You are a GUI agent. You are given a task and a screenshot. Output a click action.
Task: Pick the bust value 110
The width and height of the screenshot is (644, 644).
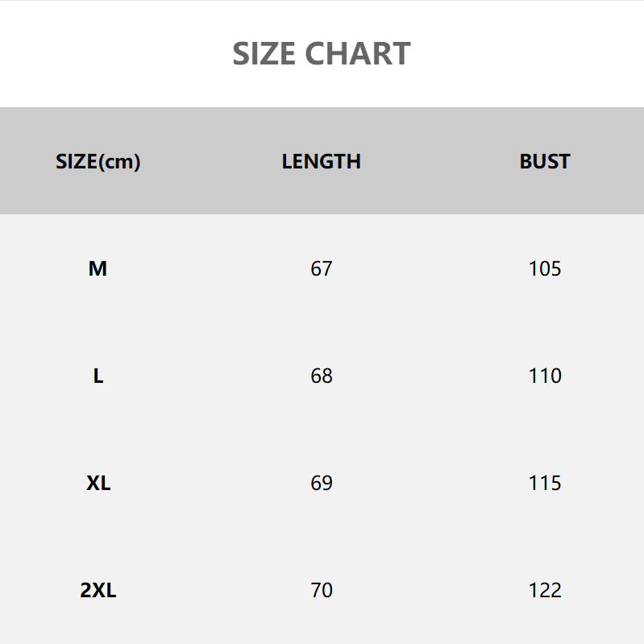coord(545,376)
